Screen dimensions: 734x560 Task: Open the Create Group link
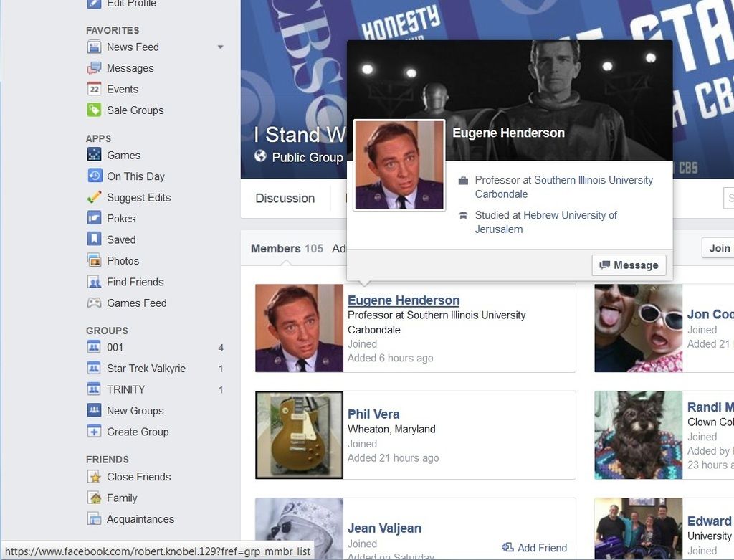(x=138, y=432)
